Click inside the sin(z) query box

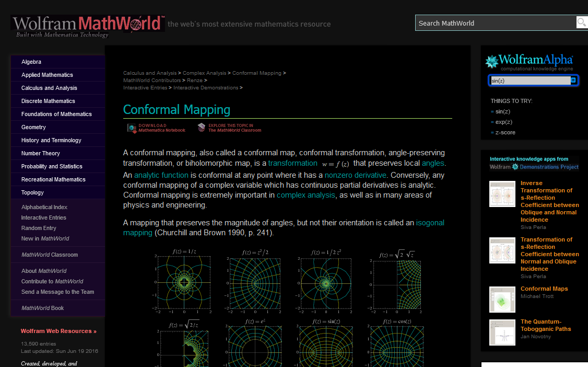tap(527, 80)
